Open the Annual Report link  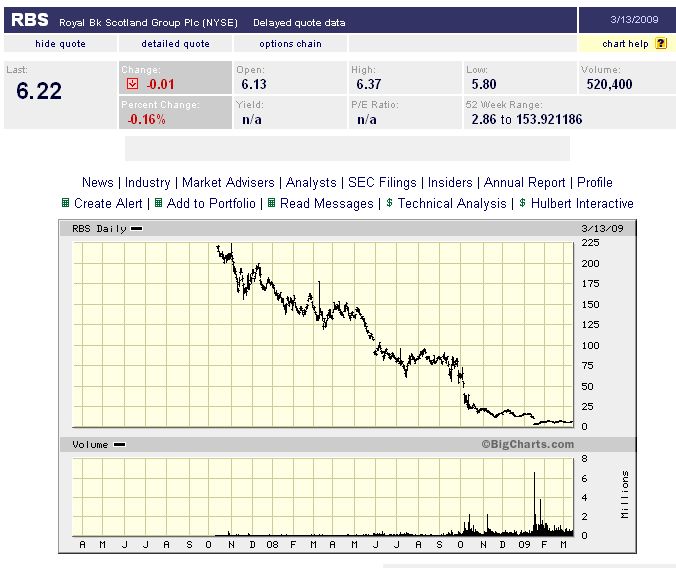point(524,182)
